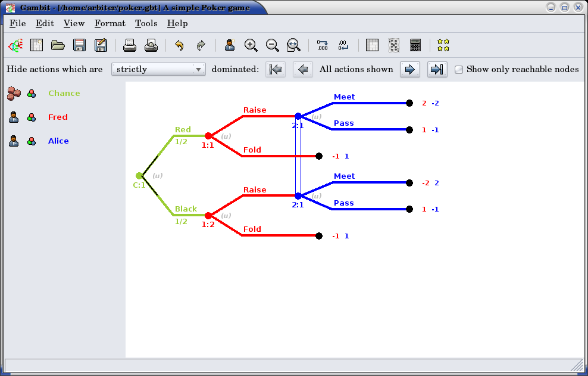
Task: Create a new extensive game tree
Action: 15,45
